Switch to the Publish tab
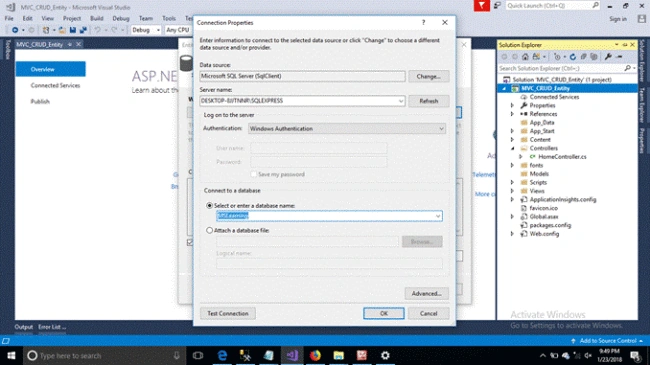This screenshot has height=365, width=650. [40, 102]
